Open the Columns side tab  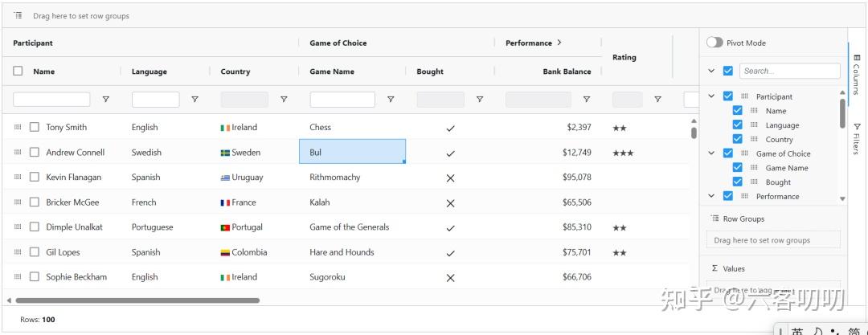tap(857, 74)
